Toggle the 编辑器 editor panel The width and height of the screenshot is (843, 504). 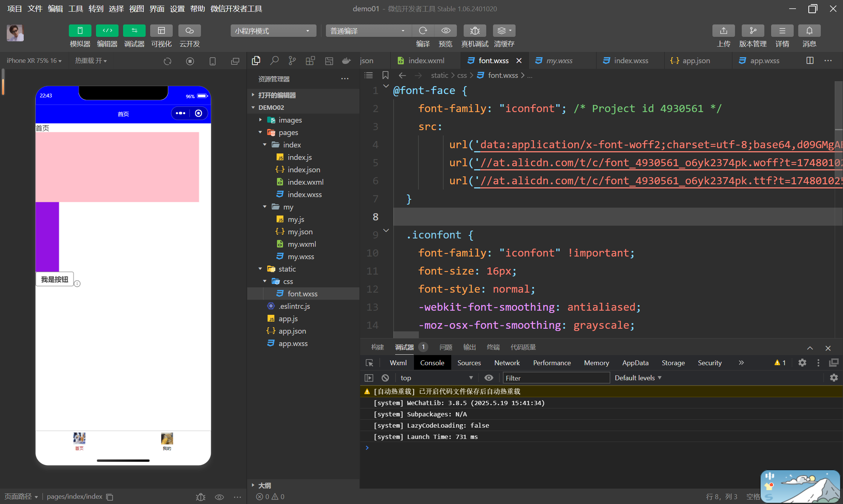click(107, 31)
